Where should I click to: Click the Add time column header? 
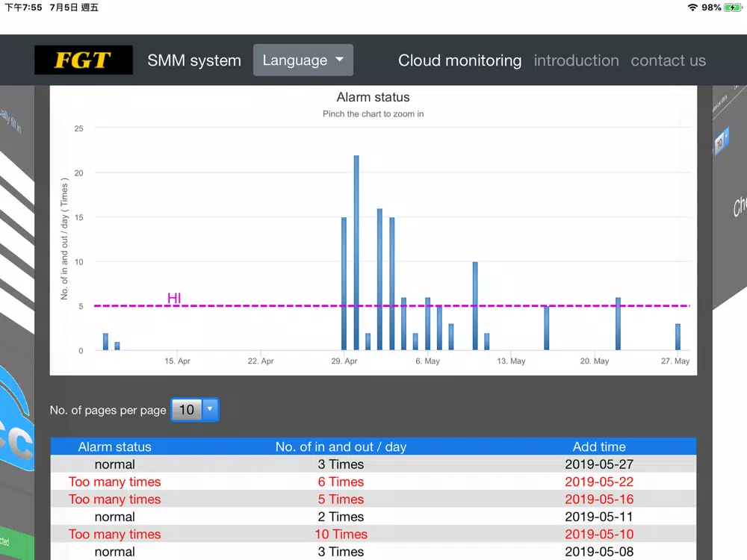point(599,447)
